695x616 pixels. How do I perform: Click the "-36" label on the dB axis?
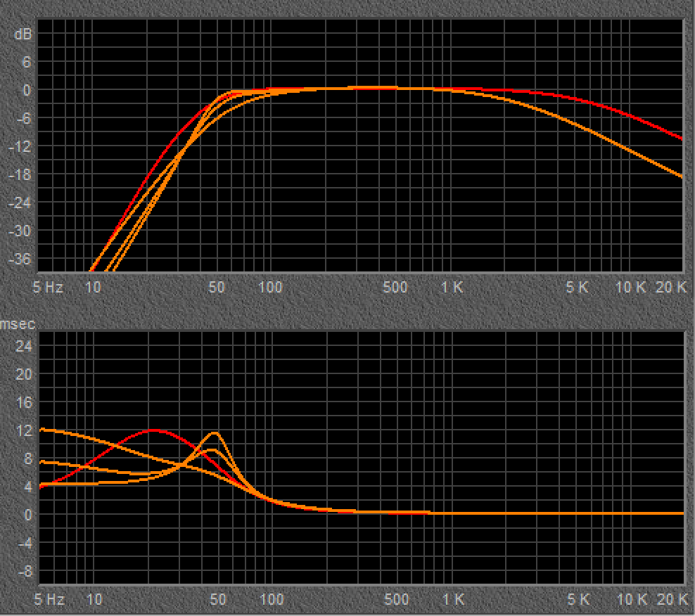20,259
